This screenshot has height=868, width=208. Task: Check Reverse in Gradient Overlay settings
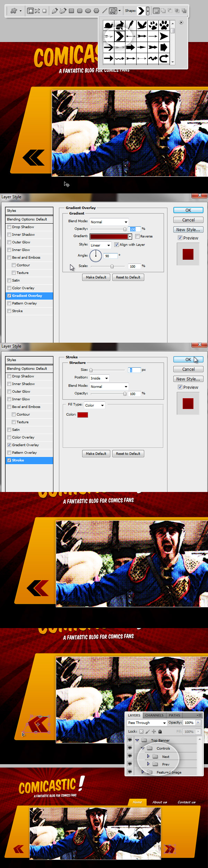click(x=137, y=236)
